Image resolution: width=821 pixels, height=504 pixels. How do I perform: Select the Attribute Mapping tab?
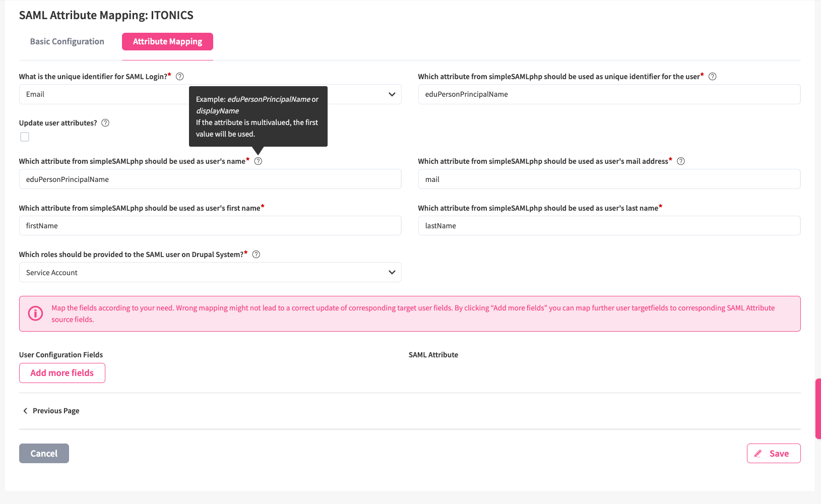coord(167,42)
